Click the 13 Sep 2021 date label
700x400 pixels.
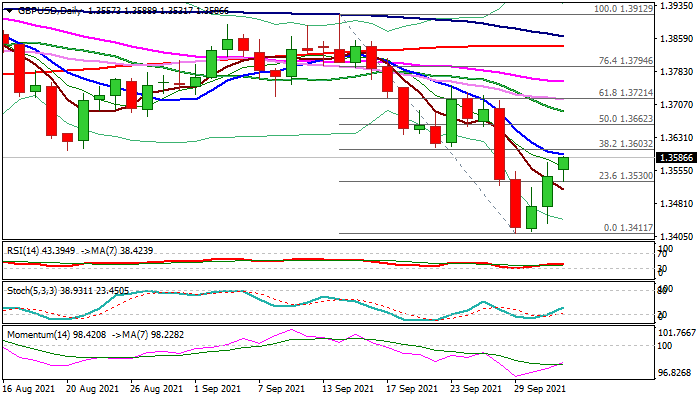coord(348,387)
